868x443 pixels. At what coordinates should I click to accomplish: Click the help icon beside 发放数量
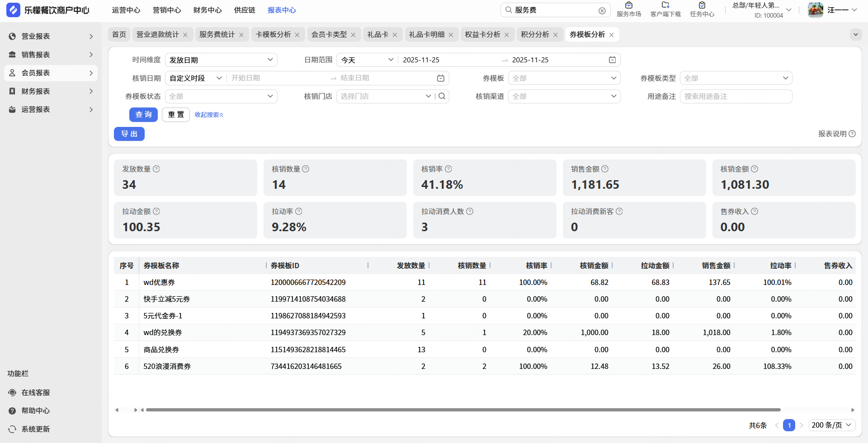coord(156,169)
